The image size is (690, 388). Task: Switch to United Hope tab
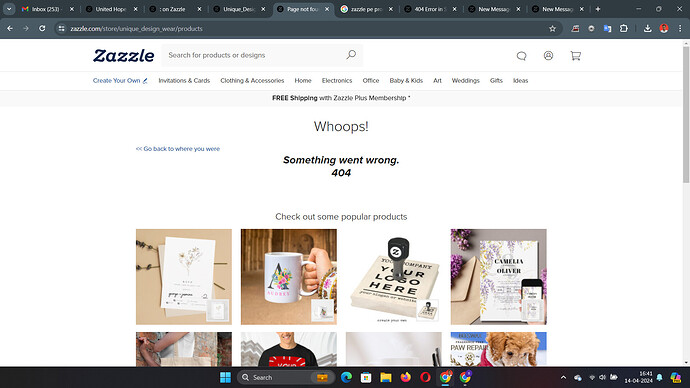(112, 9)
